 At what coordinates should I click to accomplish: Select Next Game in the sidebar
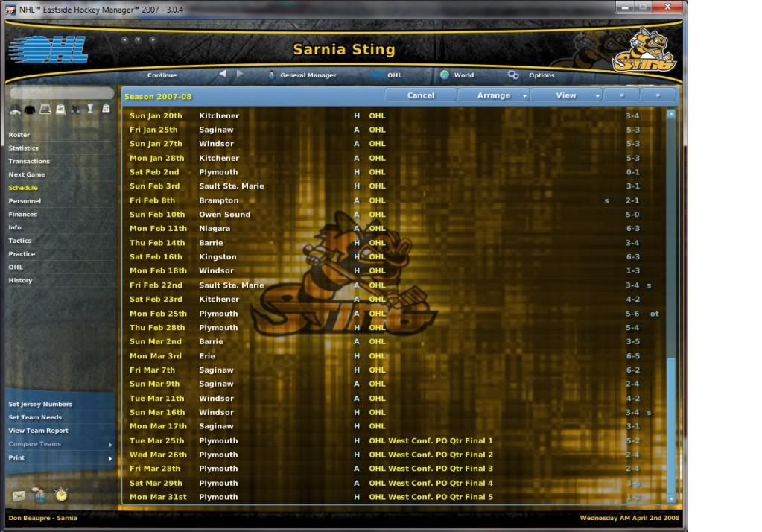(x=26, y=174)
